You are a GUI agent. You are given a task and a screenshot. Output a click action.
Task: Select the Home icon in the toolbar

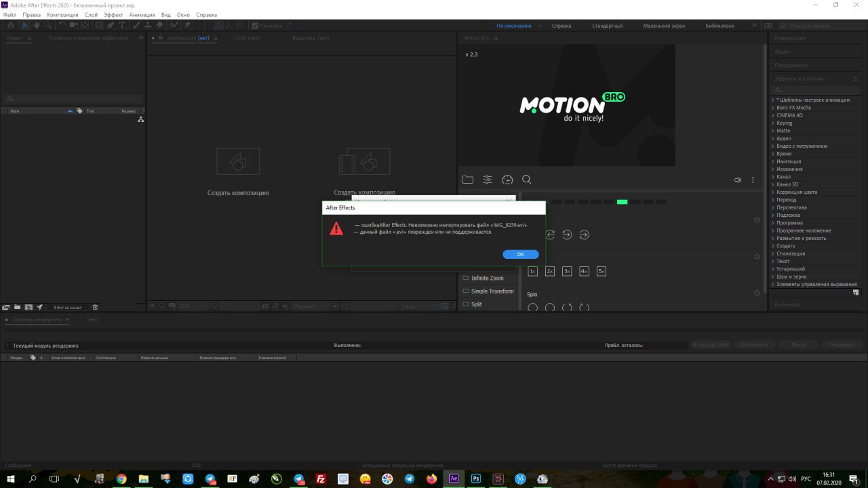[9, 25]
